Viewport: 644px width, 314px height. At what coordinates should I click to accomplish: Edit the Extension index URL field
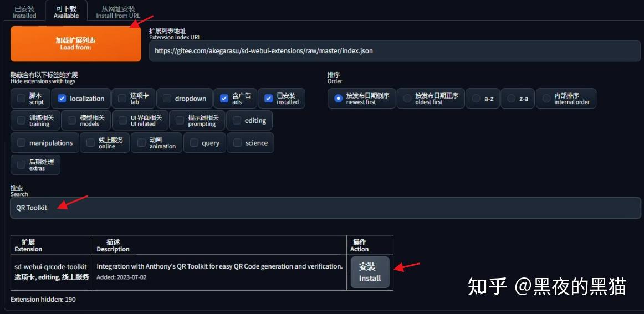pos(395,51)
